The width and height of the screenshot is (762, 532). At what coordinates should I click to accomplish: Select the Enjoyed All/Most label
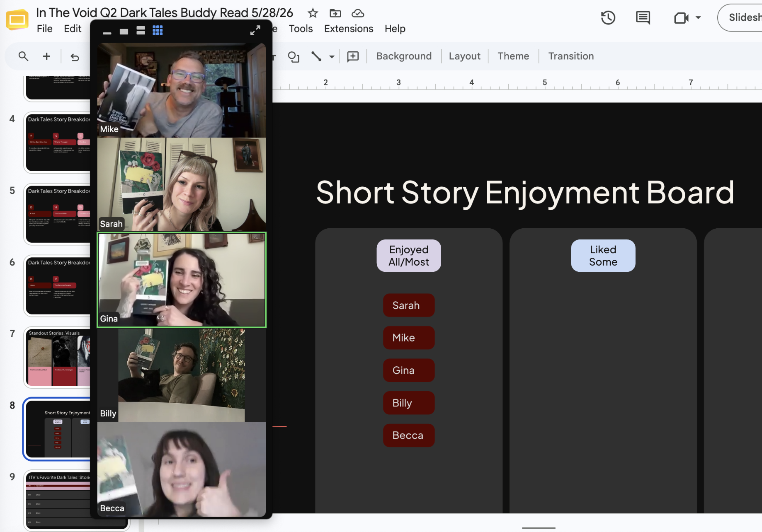click(409, 256)
